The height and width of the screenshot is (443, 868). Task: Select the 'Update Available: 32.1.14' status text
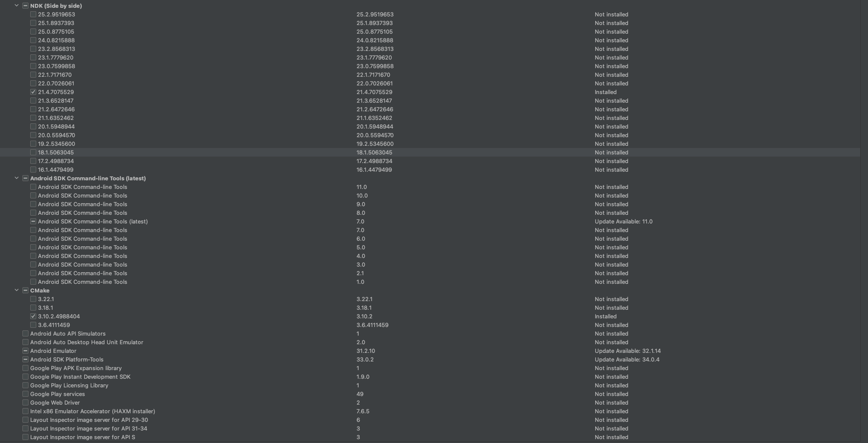pyautogui.click(x=628, y=351)
